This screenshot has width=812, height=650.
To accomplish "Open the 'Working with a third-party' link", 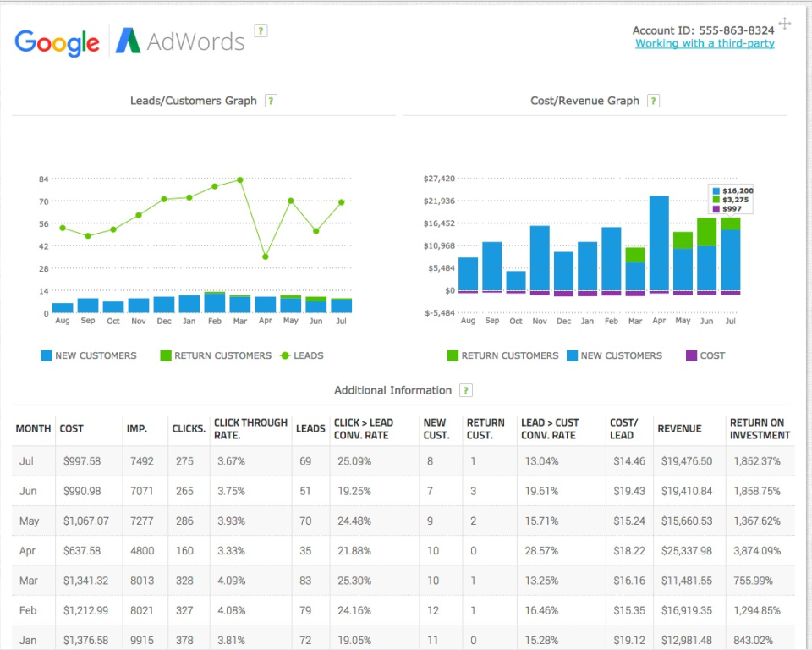I will (x=705, y=43).
